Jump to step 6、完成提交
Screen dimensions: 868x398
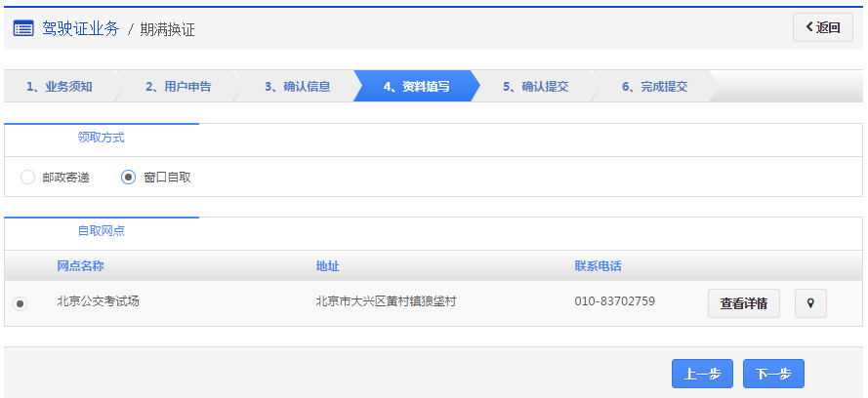(x=654, y=87)
